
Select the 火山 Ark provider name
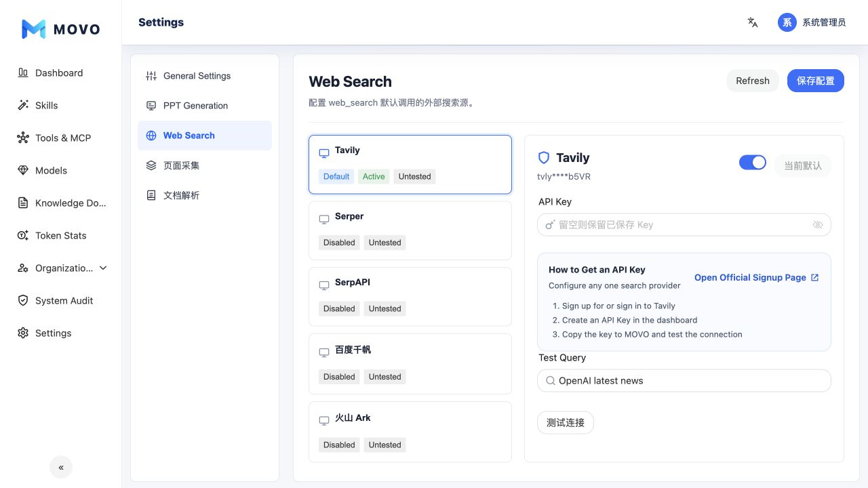(353, 418)
